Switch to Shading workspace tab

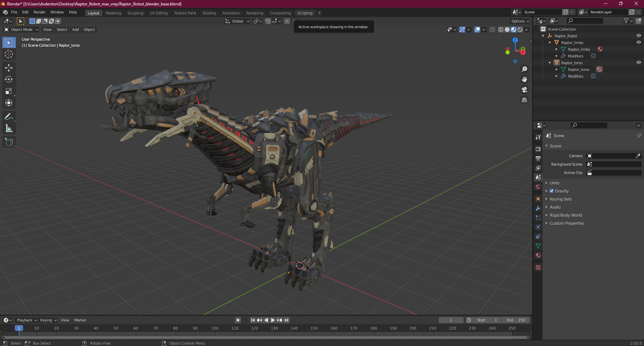click(x=209, y=13)
